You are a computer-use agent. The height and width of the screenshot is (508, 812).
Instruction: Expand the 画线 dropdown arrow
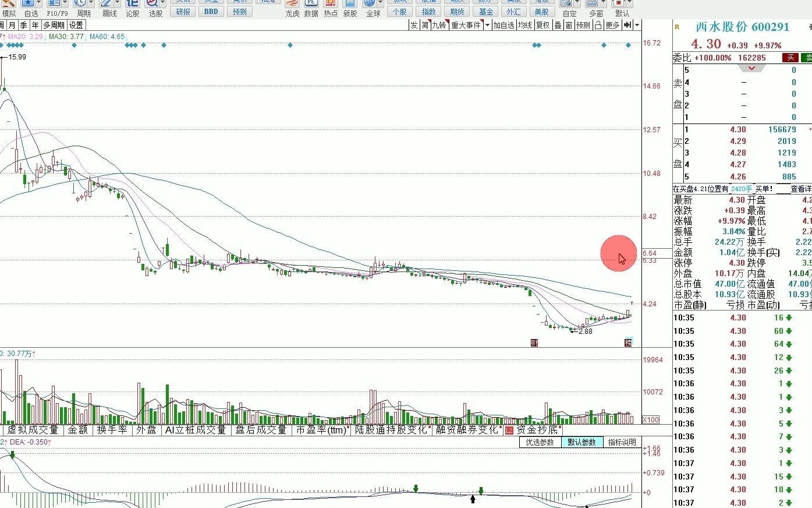click(117, 3)
